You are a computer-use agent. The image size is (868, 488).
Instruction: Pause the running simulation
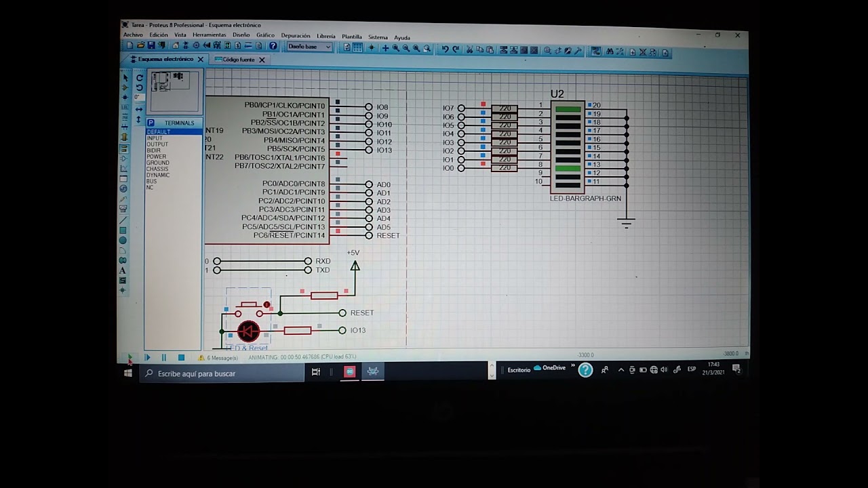[x=163, y=357]
